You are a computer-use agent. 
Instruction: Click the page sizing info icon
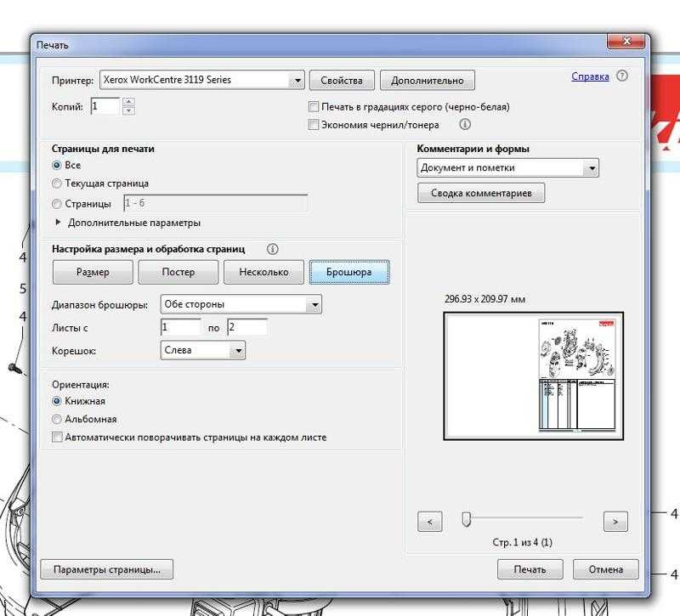(272, 249)
